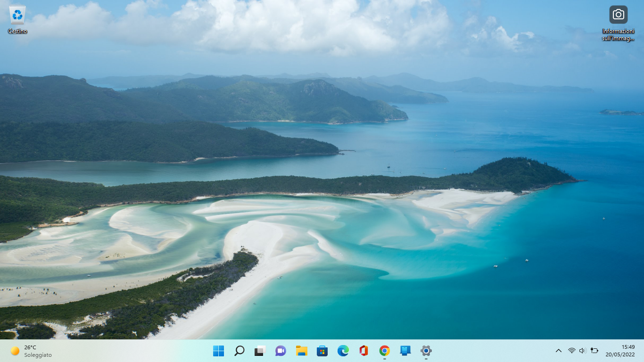Open Settings gear on taskbar

tap(426, 351)
